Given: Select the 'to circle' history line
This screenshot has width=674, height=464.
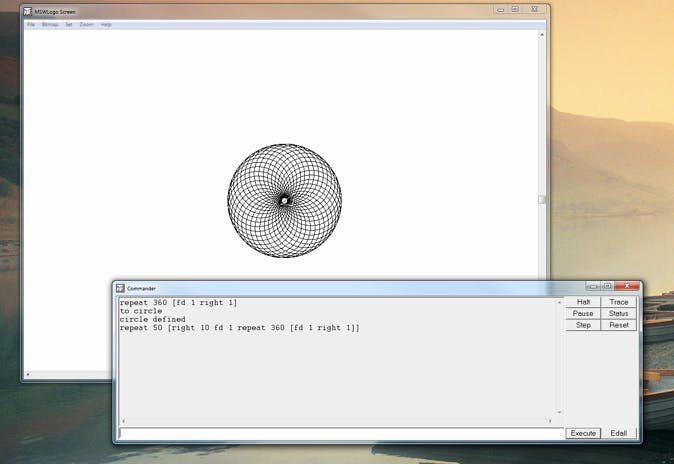Looking at the screenshot, I should click(141, 311).
